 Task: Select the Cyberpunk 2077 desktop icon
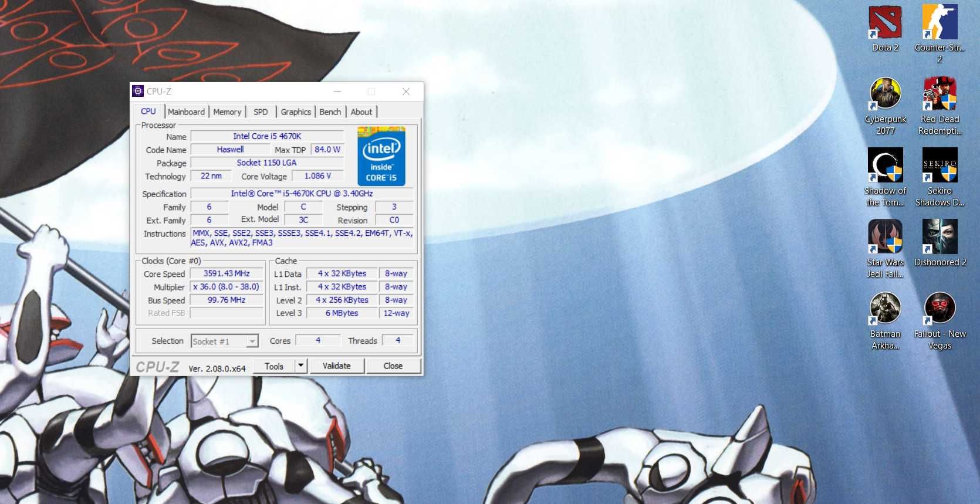pos(885,106)
